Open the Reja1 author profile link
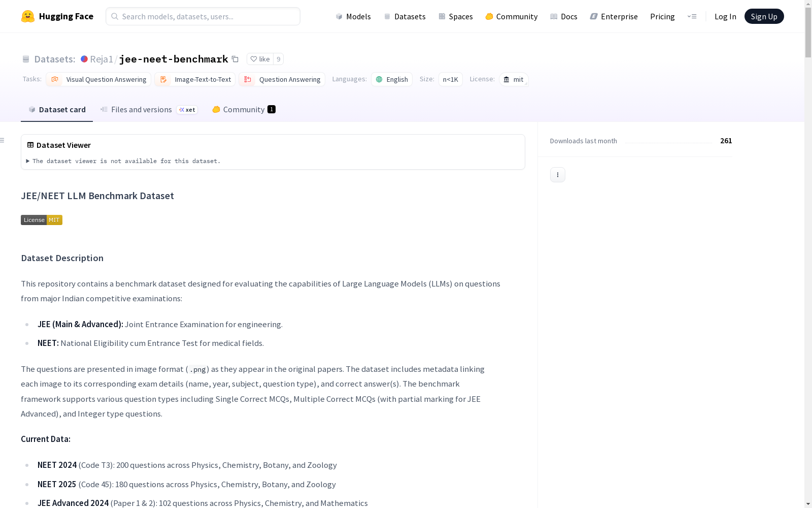 pos(101,59)
